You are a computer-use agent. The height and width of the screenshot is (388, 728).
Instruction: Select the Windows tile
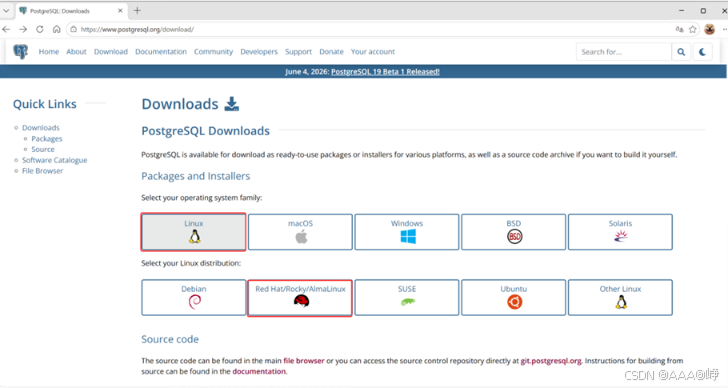coord(407,232)
